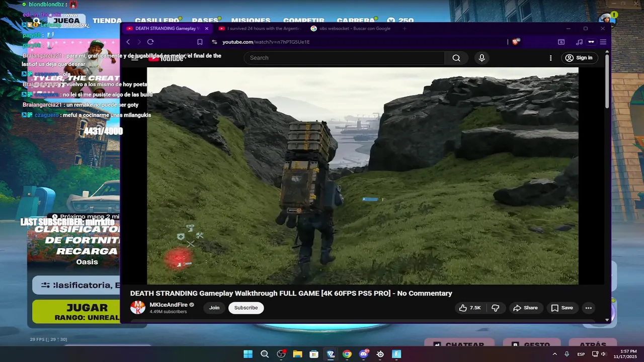Image resolution: width=644 pixels, height=362 pixels.
Task: Open YouTube settings three-dot menu
Action: 550,58
